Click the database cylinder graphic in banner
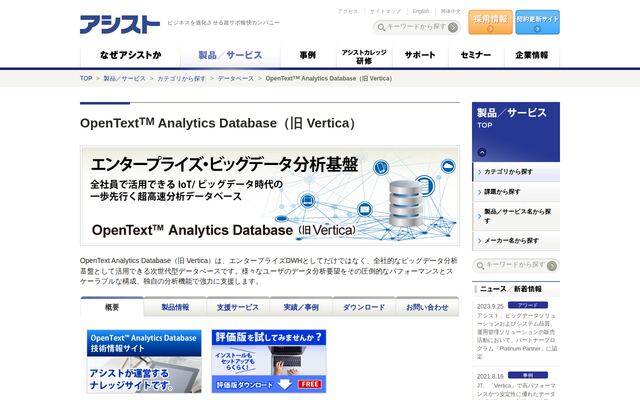This screenshot has height=400, width=640. [406, 203]
